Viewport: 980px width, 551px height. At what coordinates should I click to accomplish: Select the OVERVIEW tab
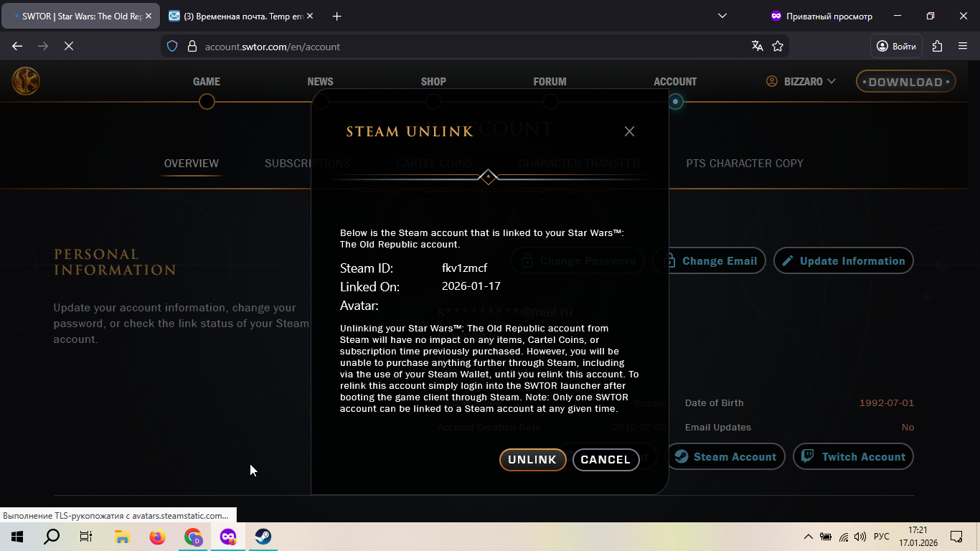tap(192, 164)
